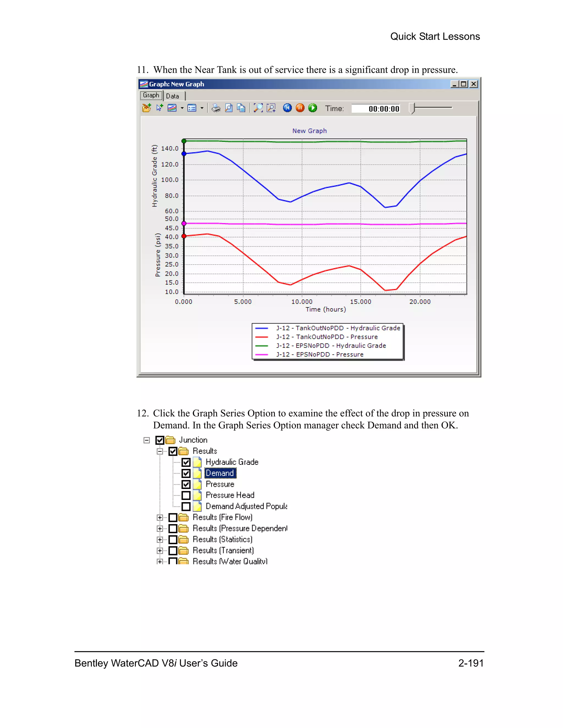Check the Pressure Head checkbox
Viewport: 563px width, 728px height.
[186, 496]
